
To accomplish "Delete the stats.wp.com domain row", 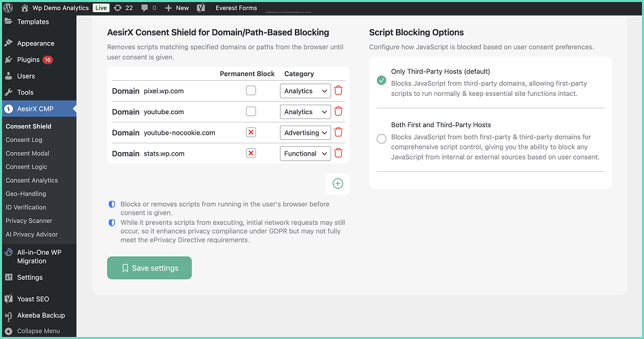I will [338, 154].
